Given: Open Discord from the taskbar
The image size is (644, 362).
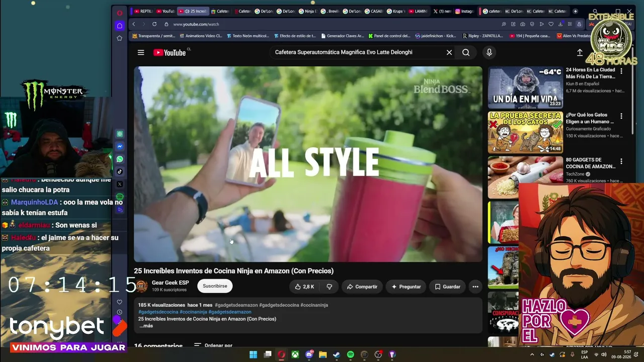Looking at the screenshot, I should coord(309,354).
